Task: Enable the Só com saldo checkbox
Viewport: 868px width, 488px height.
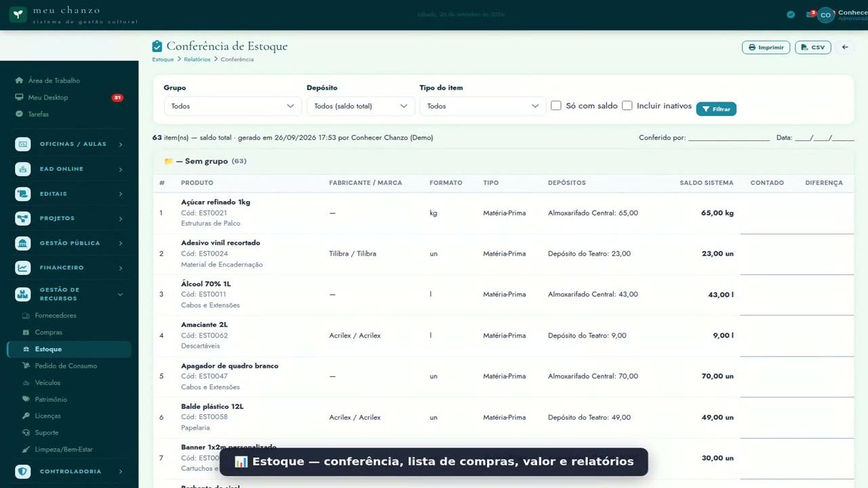Action: 556,106
